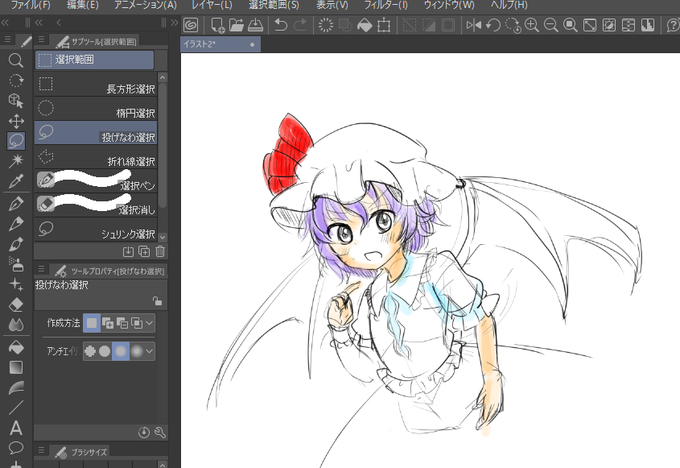
Task: Collapse the toolbox dock with double chevron
Action: [4, 23]
